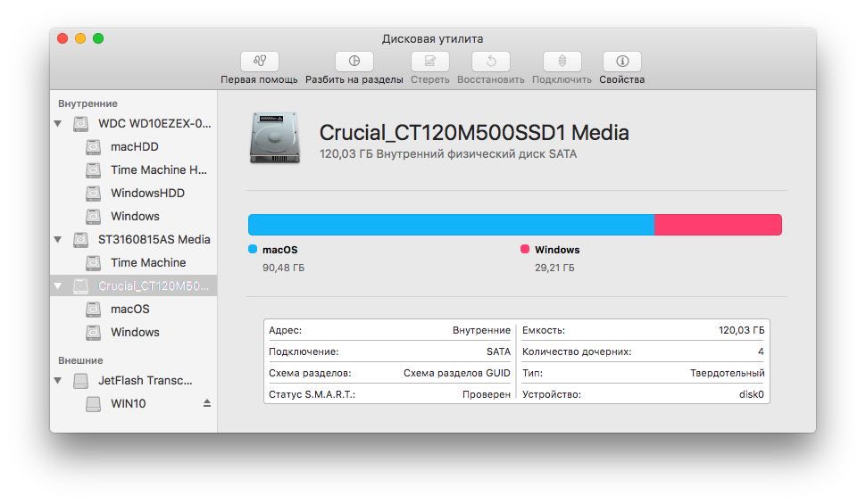This screenshot has width=866, height=504.
Task: Click the WDC WD10EZEX disk icon
Action: tap(80, 124)
